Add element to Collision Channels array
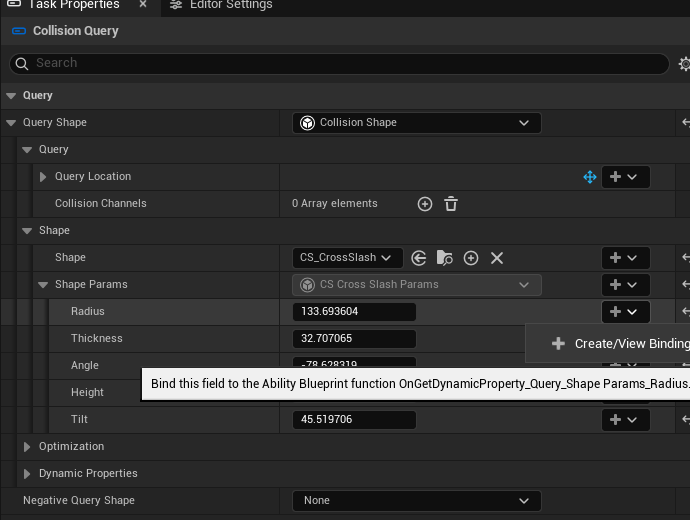 (425, 204)
